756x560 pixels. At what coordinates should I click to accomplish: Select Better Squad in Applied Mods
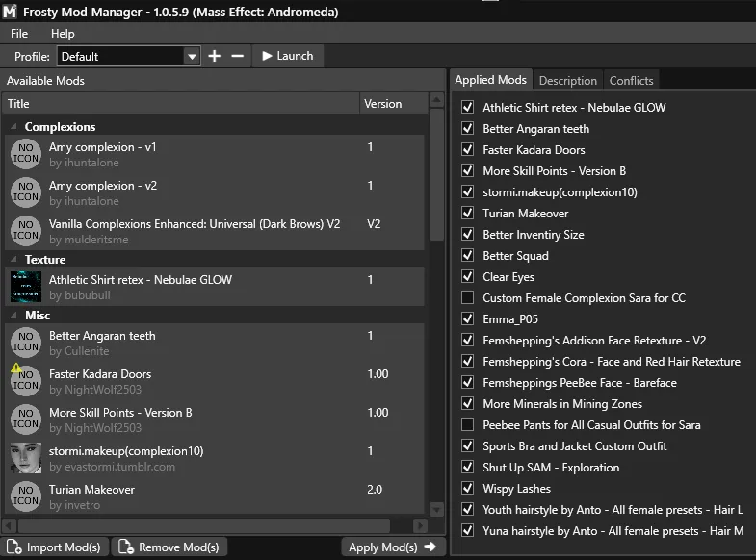coord(515,256)
